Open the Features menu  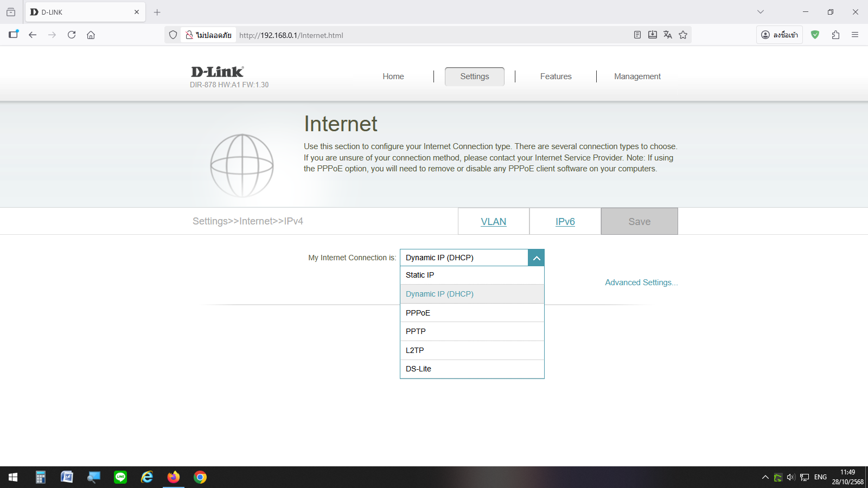pyautogui.click(x=556, y=76)
